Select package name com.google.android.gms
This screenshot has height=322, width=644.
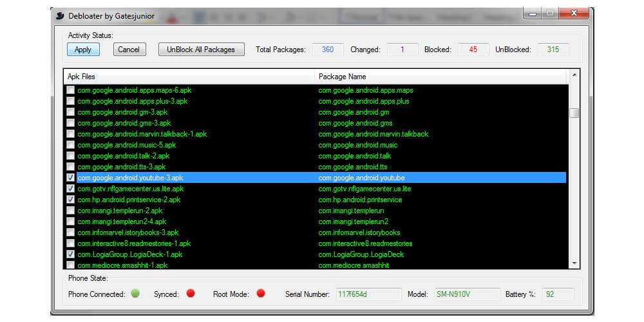click(355, 123)
